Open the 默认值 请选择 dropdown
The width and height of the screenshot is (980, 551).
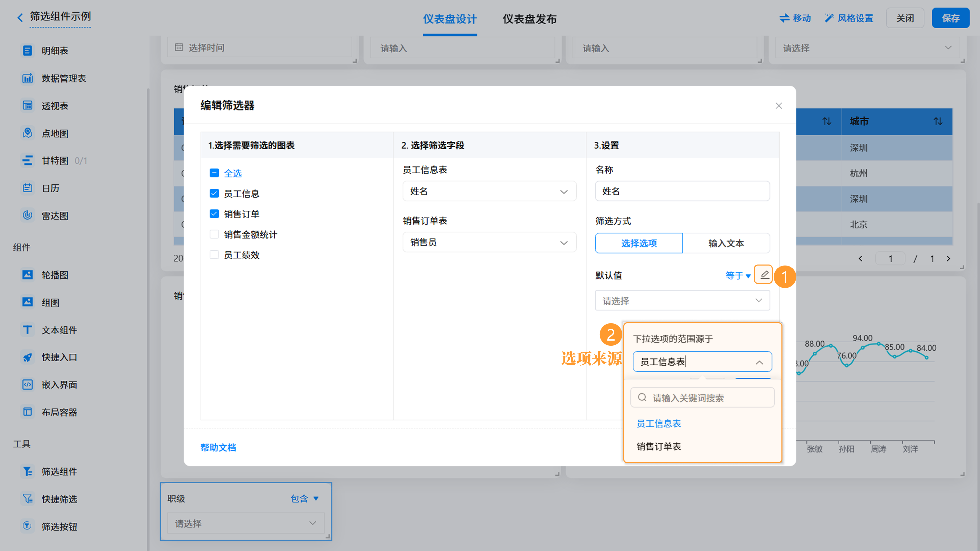[x=682, y=300]
